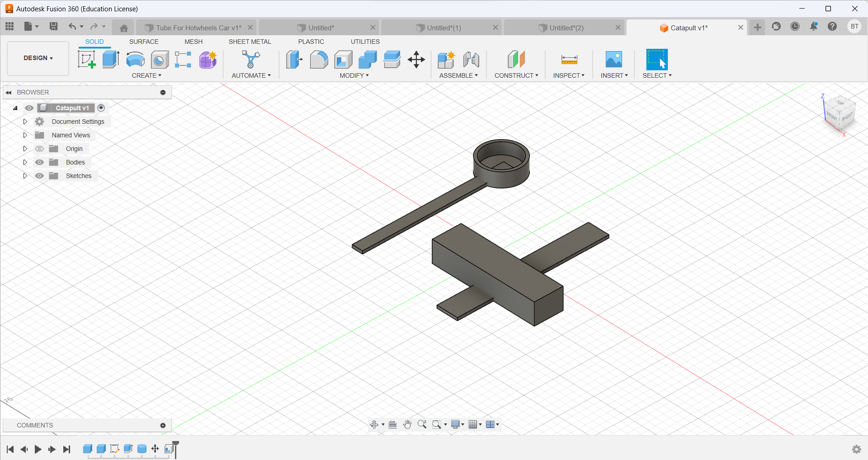Screen dimensions: 868x460
Task: Open the notifications bell icon
Action: [814, 27]
